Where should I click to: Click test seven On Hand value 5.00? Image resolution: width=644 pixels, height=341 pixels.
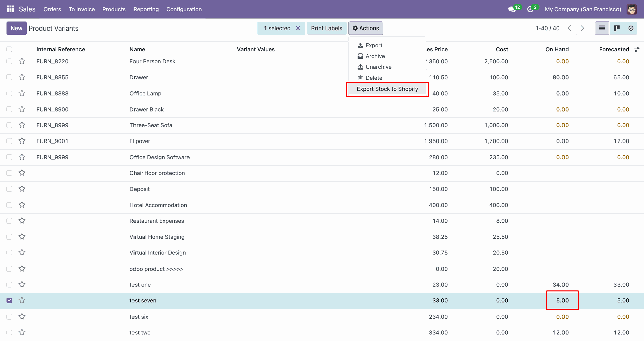[562, 300]
